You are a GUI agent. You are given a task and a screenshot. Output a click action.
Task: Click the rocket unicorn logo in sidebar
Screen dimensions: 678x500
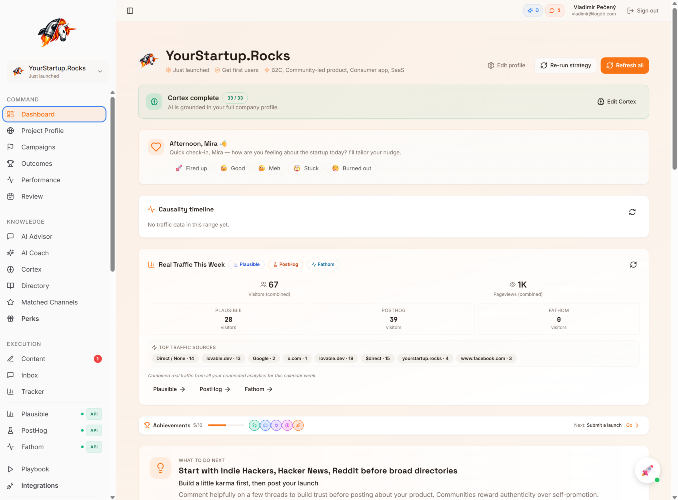(x=56, y=31)
